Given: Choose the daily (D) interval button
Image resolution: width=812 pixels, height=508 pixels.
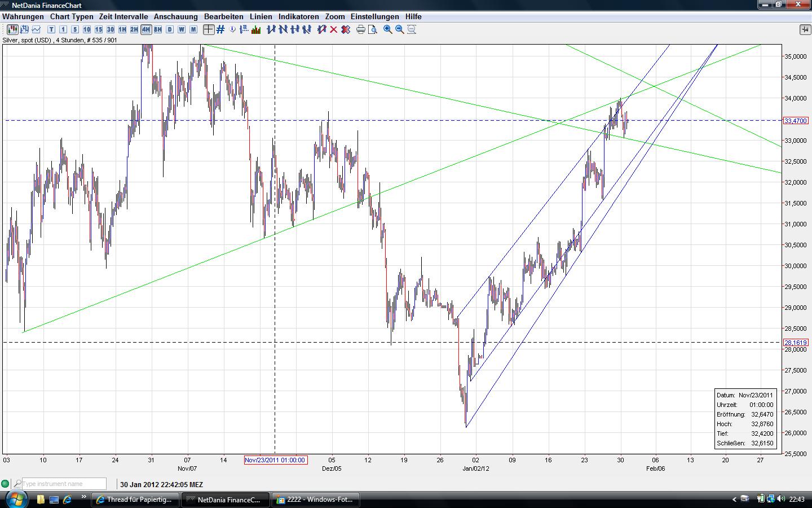Looking at the screenshot, I should click(x=170, y=29).
